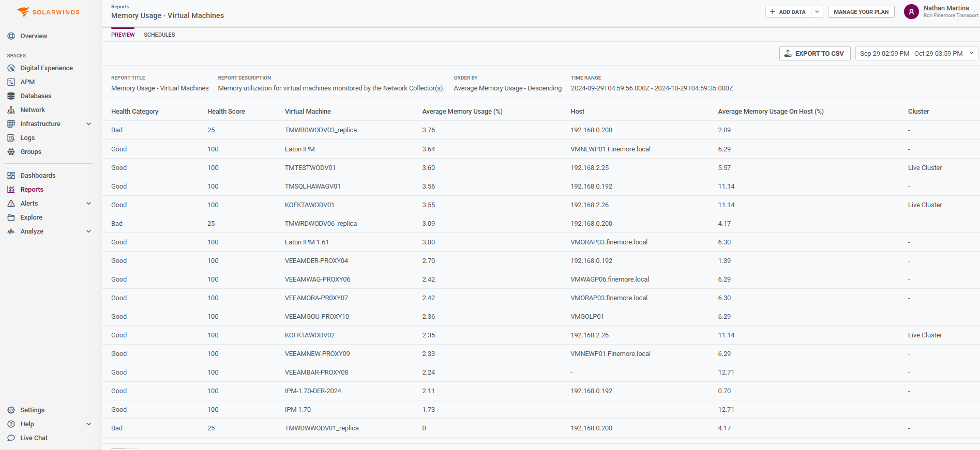Click host VMWAGP06.finemore.local cell
This screenshot has width=980, height=450.
coord(610,280)
